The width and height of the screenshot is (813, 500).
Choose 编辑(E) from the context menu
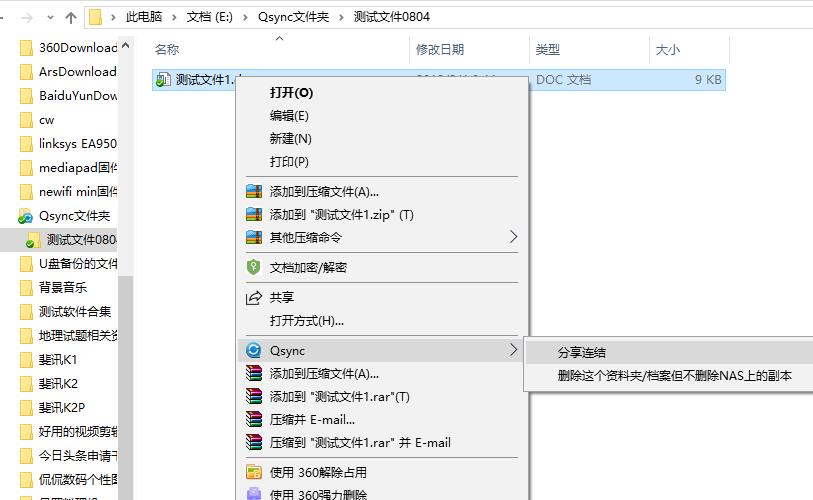point(289,116)
